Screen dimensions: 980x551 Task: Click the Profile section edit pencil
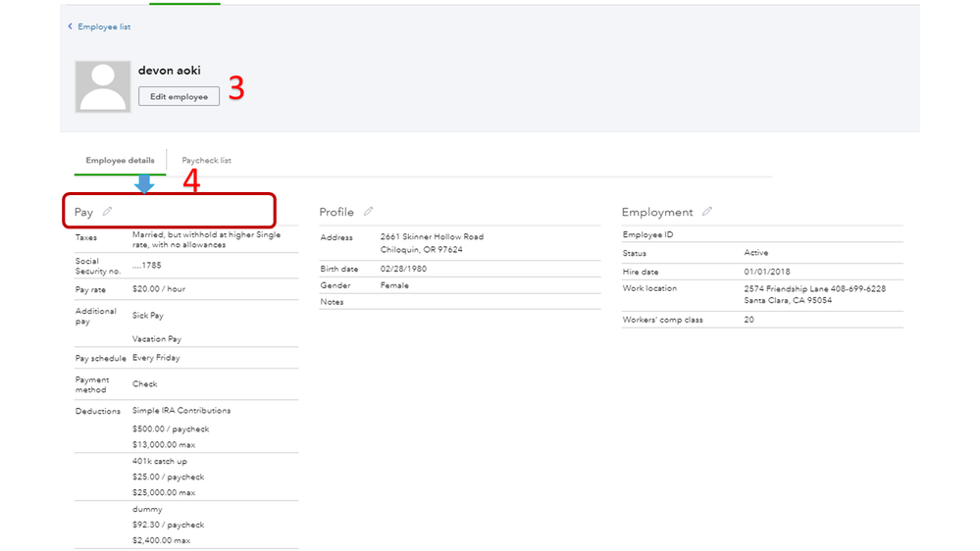pos(368,212)
